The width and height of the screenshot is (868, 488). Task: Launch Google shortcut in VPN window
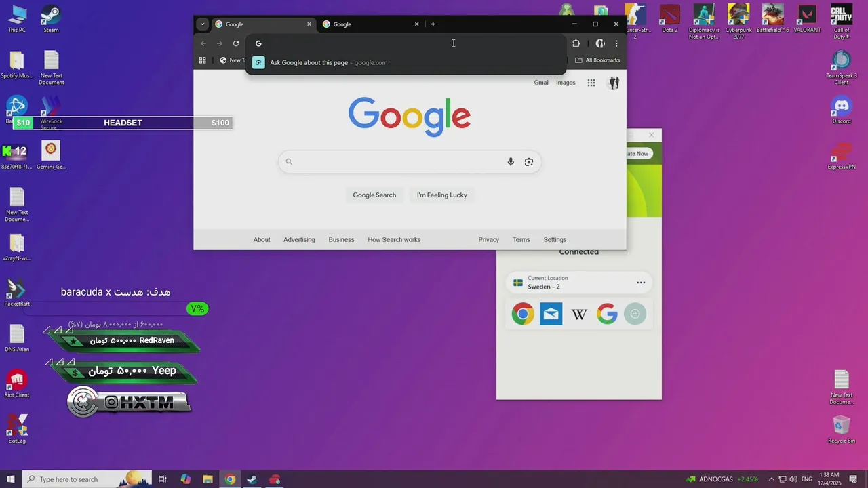pos(607,314)
